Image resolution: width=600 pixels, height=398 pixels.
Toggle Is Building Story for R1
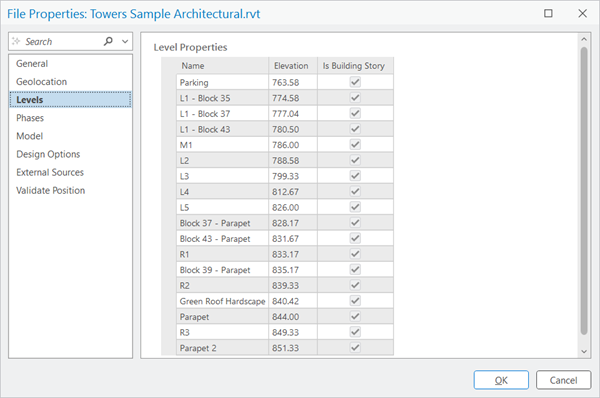[355, 254]
